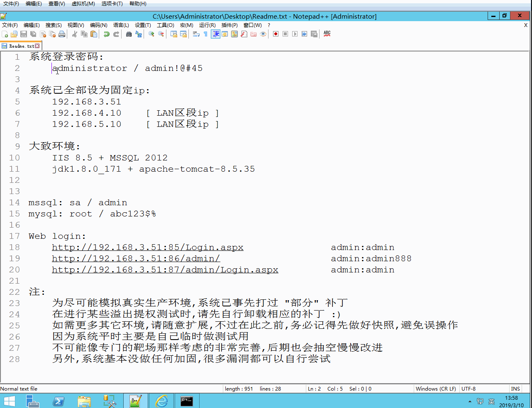This screenshot has height=408, width=532.
Task: Click the INS status bar indicator
Action: click(x=515, y=389)
